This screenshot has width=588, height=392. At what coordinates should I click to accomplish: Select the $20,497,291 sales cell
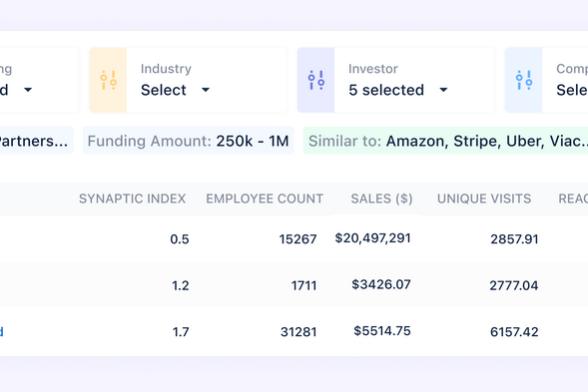(372, 238)
